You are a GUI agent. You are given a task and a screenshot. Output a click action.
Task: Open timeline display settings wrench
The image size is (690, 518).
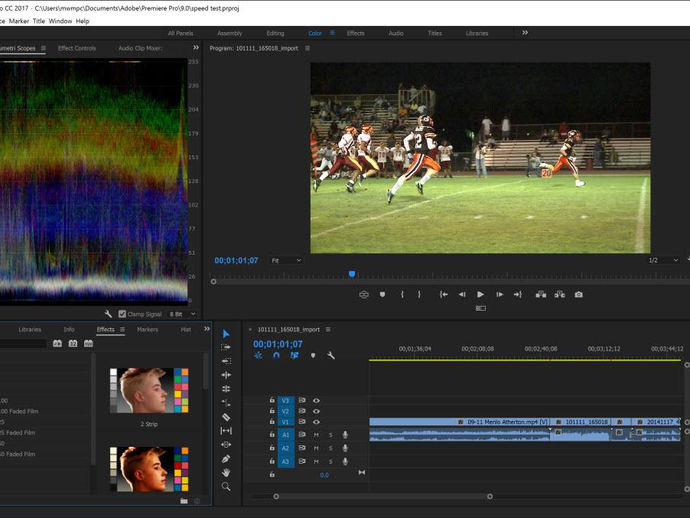[x=331, y=355]
